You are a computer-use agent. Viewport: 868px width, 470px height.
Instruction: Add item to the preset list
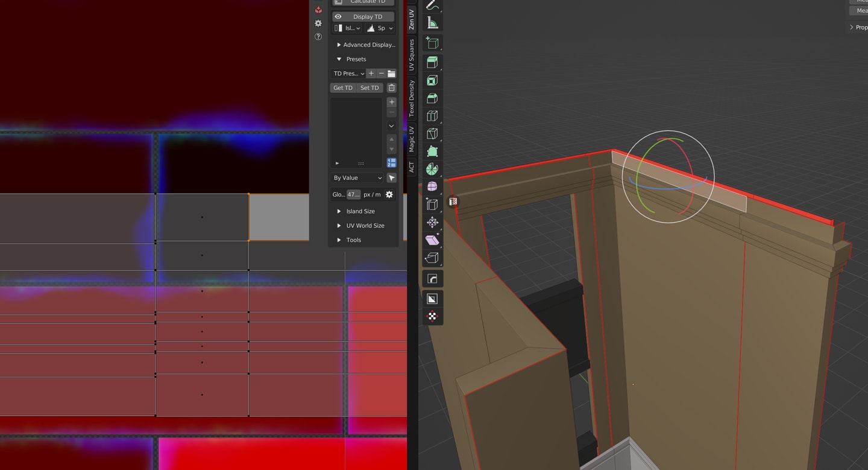pos(391,102)
